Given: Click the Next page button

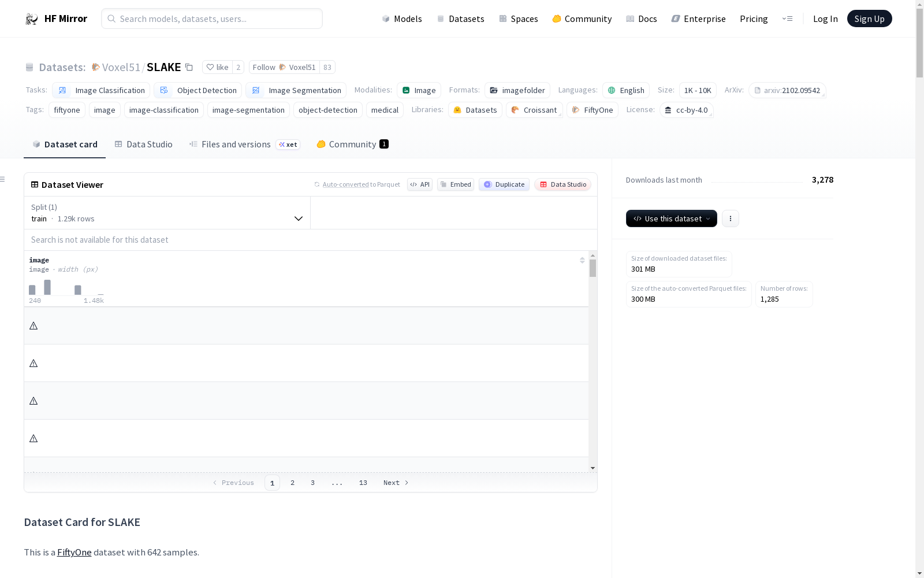Looking at the screenshot, I should (x=396, y=483).
